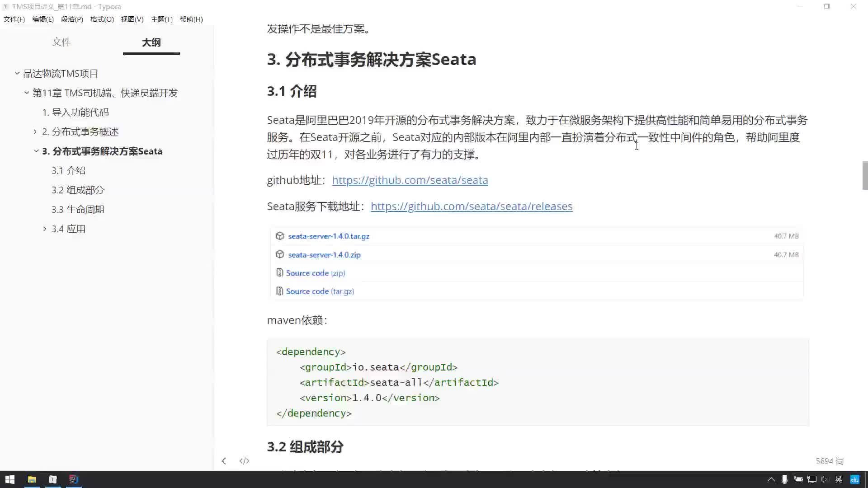Click seata-server-1.4.0.tar.gz link
868x488 pixels.
[329, 236]
